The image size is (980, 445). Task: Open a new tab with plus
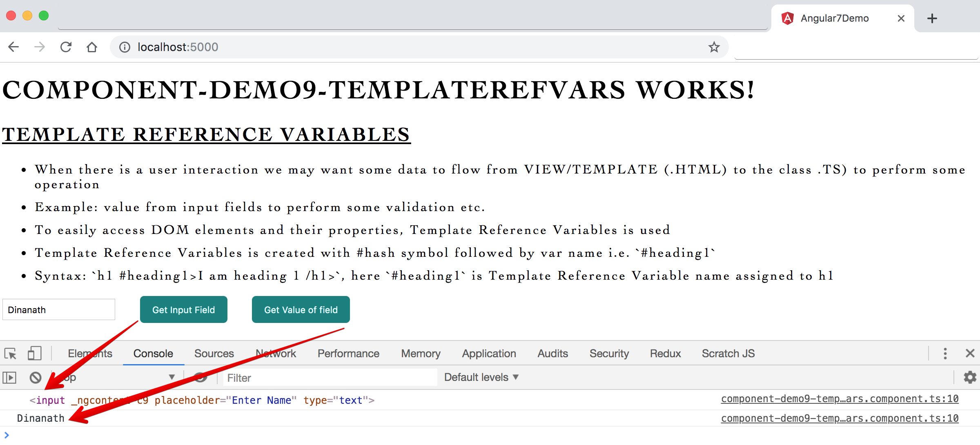coord(932,18)
